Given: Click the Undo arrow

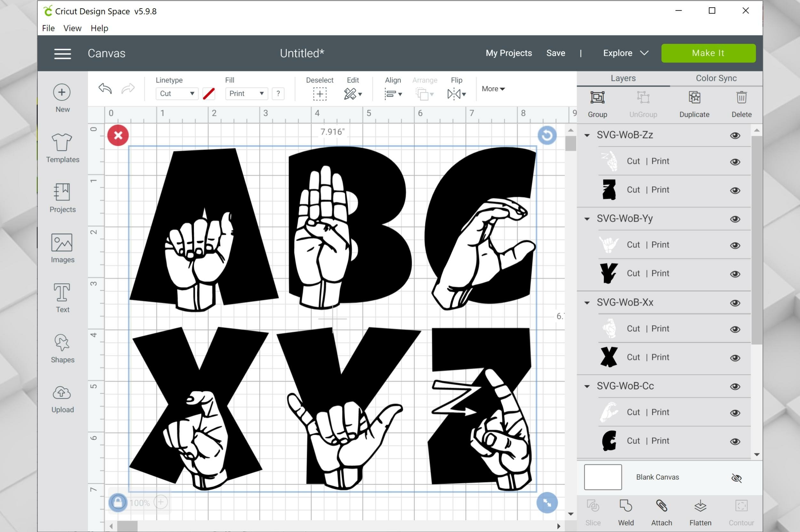Looking at the screenshot, I should [x=105, y=89].
